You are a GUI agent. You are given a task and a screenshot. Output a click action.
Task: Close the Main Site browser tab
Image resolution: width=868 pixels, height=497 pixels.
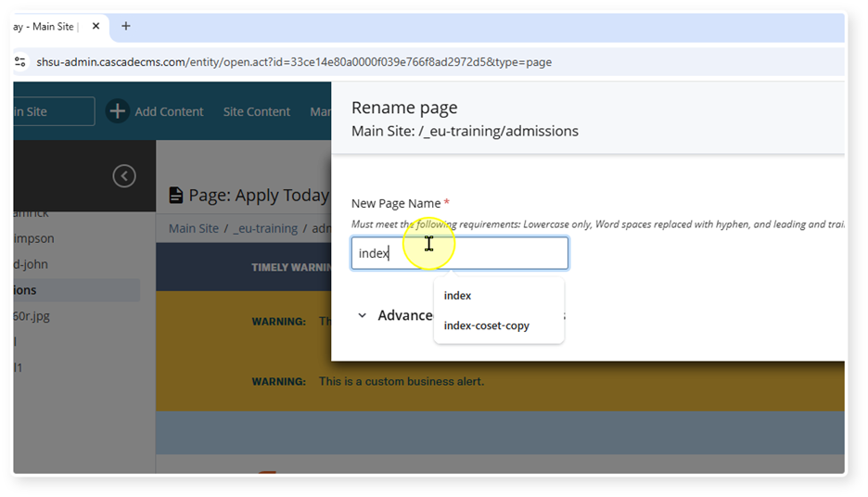click(96, 26)
